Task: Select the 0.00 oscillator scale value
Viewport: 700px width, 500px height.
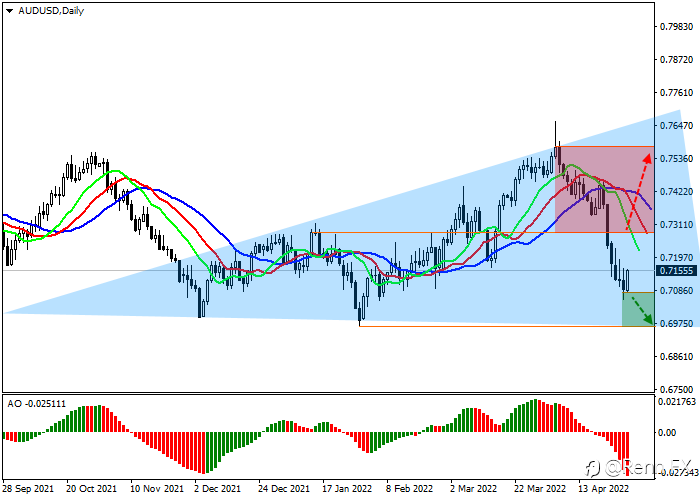Action: click(x=667, y=433)
